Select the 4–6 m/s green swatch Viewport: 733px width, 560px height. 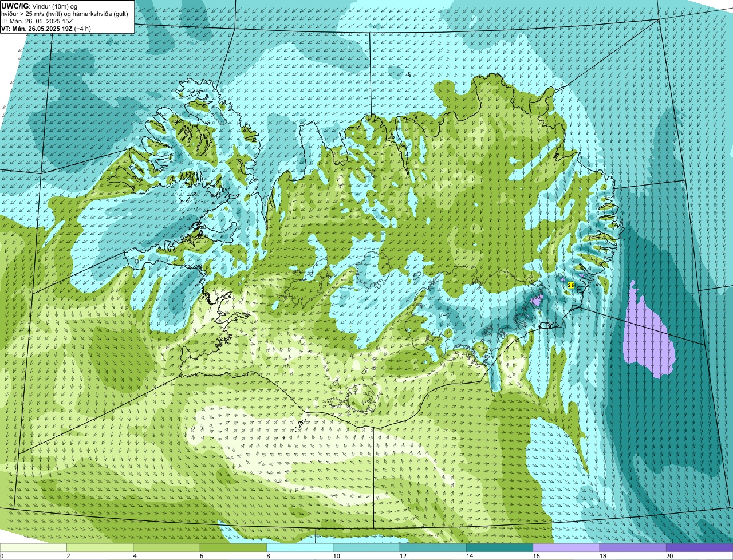click(x=167, y=547)
